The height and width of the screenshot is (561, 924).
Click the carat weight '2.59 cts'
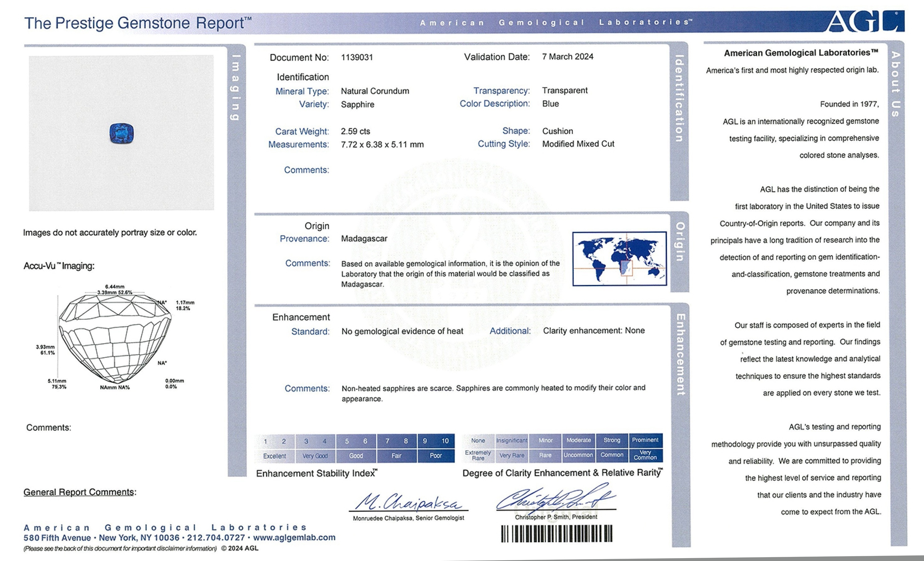click(356, 132)
